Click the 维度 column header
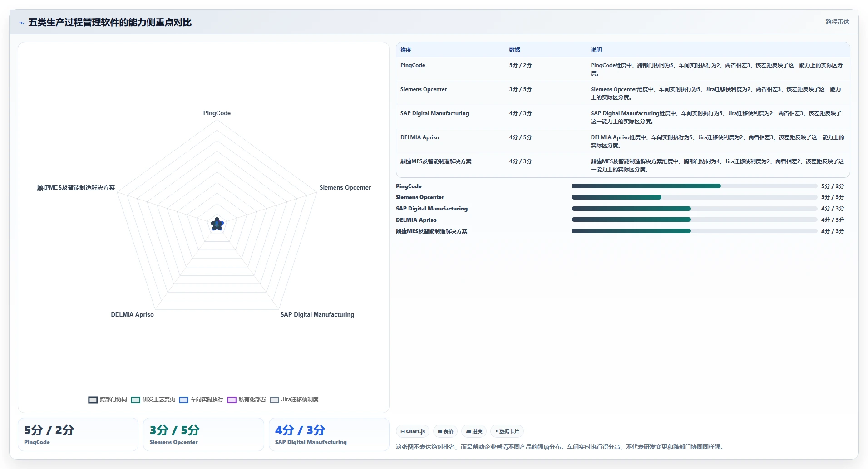Viewport: 868px width, 469px height. (x=406, y=50)
